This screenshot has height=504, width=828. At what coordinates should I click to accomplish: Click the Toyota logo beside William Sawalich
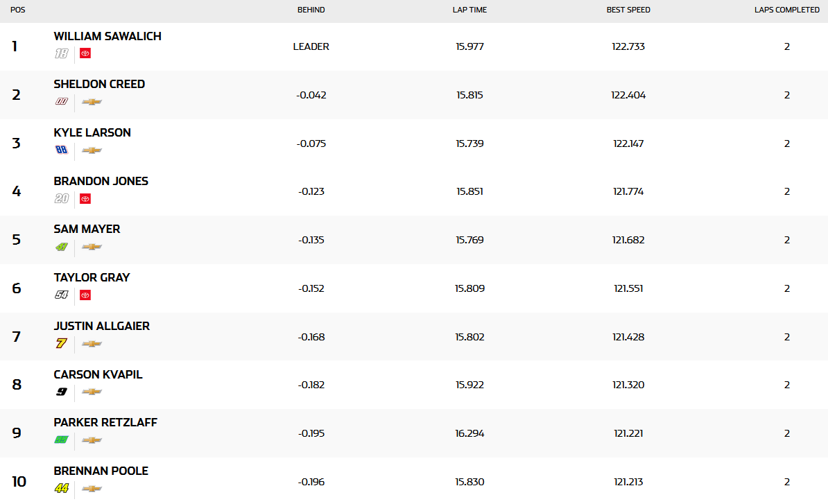[85, 53]
